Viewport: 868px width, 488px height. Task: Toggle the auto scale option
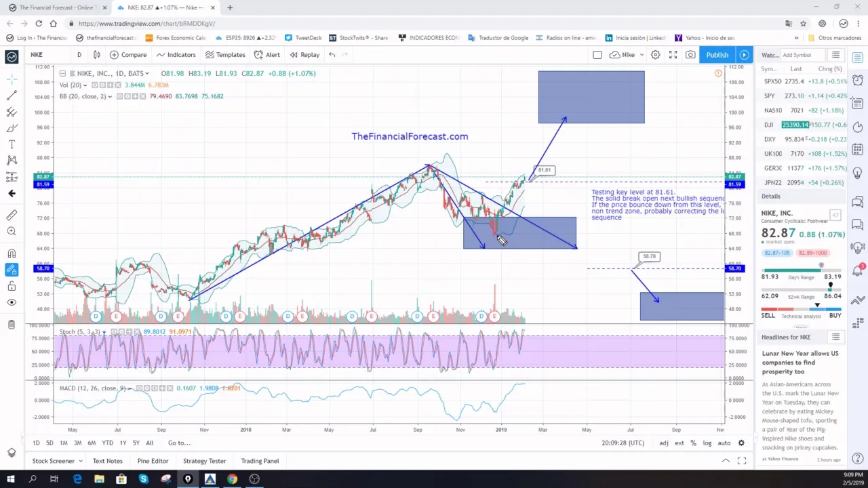click(x=724, y=443)
